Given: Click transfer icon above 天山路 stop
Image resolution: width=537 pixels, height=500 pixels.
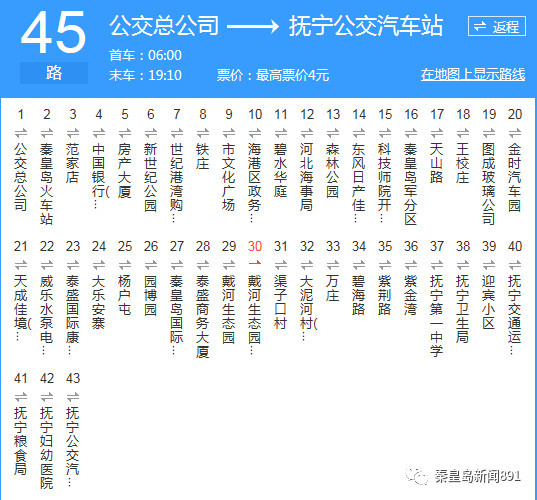Looking at the screenshot, I should pyautogui.click(x=437, y=133).
